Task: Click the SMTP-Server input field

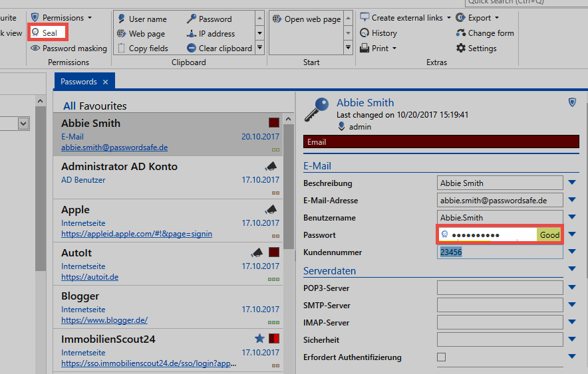Action: [x=500, y=305]
